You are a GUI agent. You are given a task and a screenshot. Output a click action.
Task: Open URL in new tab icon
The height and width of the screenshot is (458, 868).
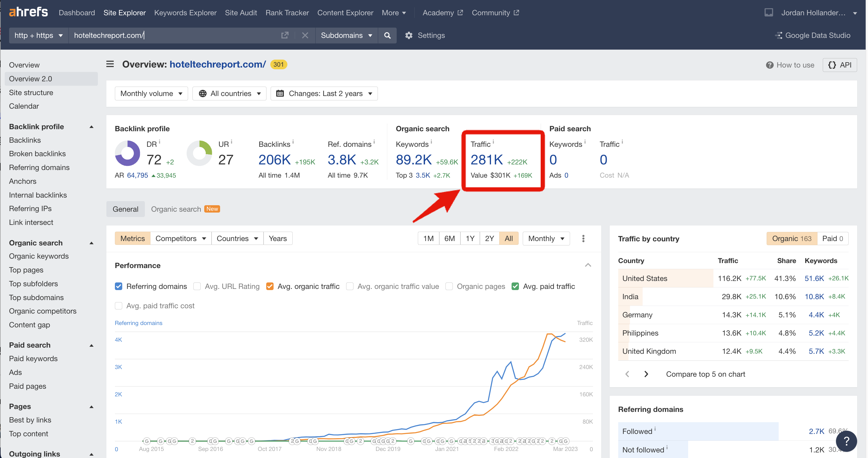[285, 35]
